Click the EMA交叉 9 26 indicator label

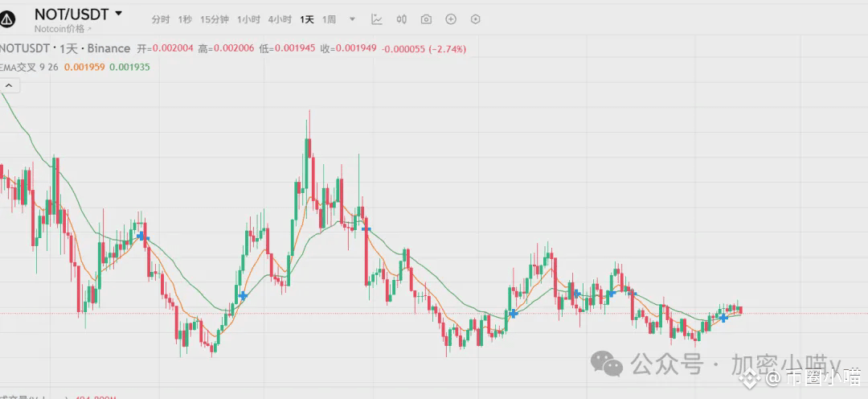(30, 67)
